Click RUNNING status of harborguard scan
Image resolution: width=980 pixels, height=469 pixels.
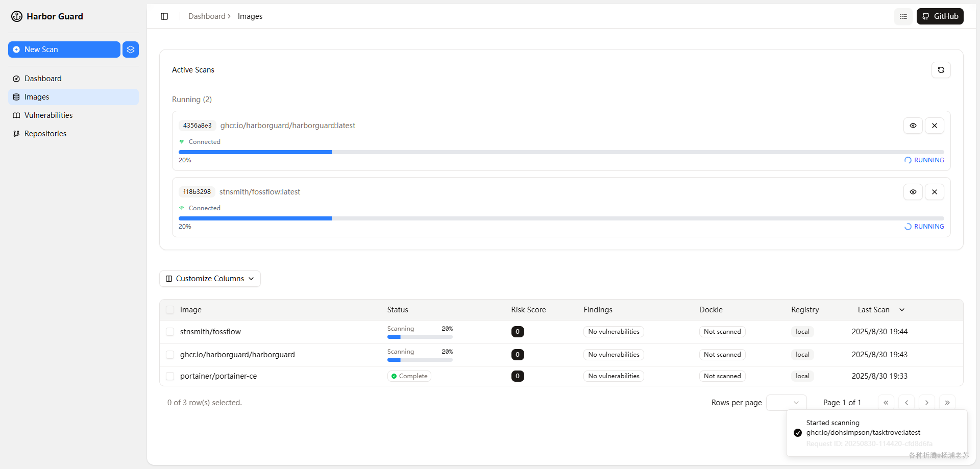click(x=924, y=160)
